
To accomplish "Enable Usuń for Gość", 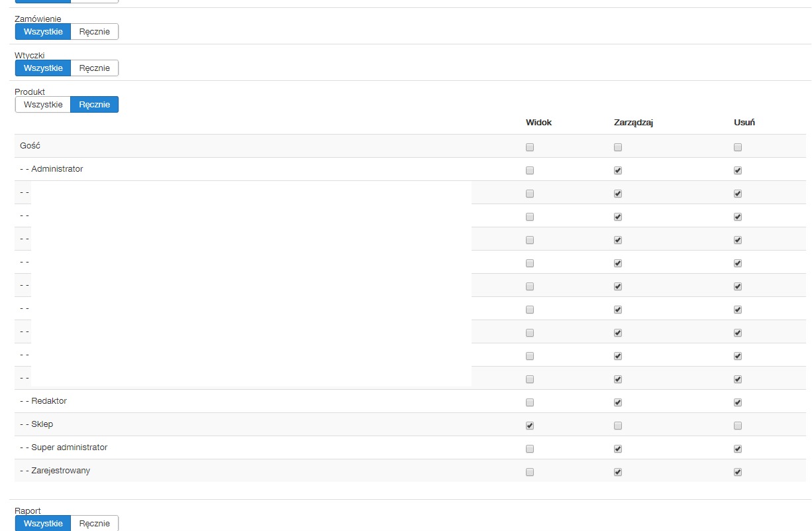I will (738, 147).
